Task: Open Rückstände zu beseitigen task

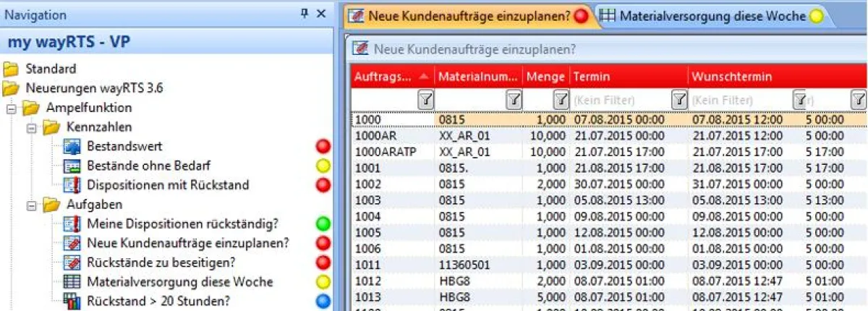Action: pyautogui.click(x=161, y=263)
